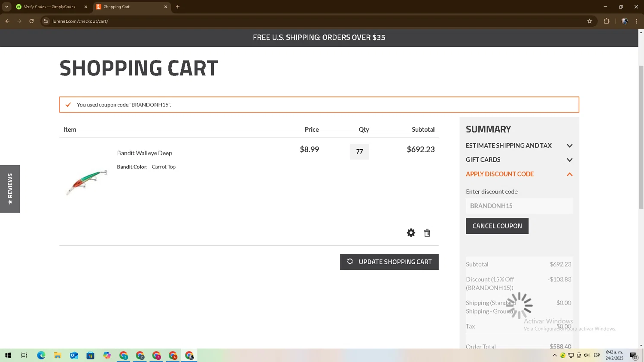
Task: Expand the Gift Cards chevron
Action: click(x=570, y=160)
